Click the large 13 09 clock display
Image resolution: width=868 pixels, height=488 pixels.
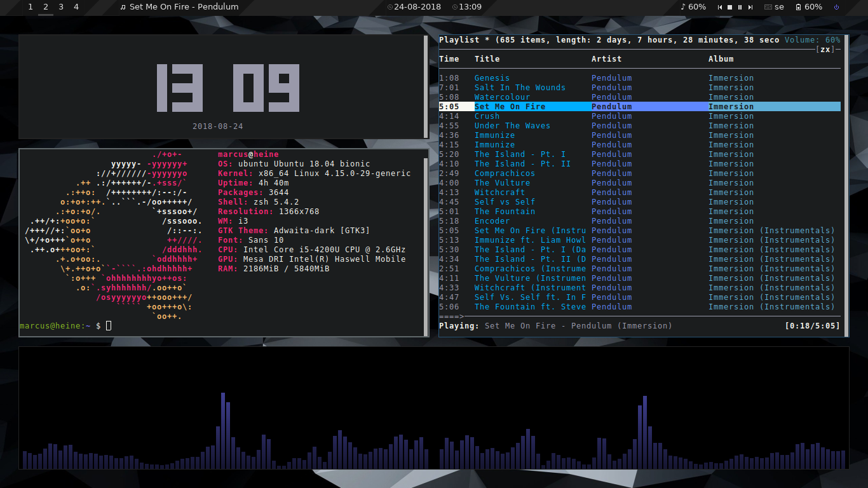pos(227,87)
